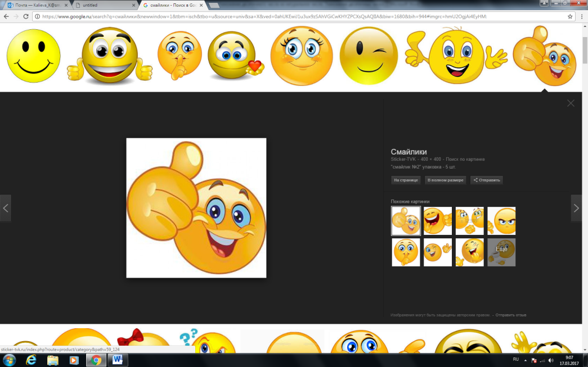Image resolution: width=588 pixels, height=367 pixels.
Task: Click the large thumbs-up smiley preview
Action: (196, 208)
